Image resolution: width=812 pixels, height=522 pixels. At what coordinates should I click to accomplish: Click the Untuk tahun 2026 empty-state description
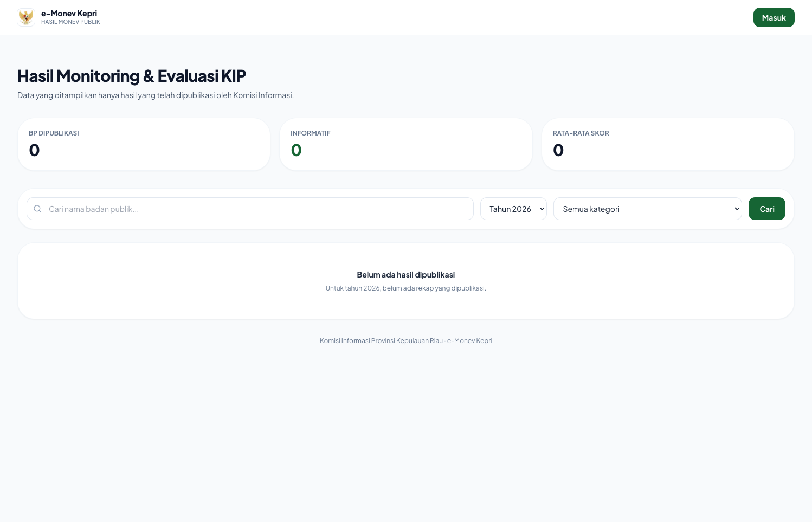(406, 288)
